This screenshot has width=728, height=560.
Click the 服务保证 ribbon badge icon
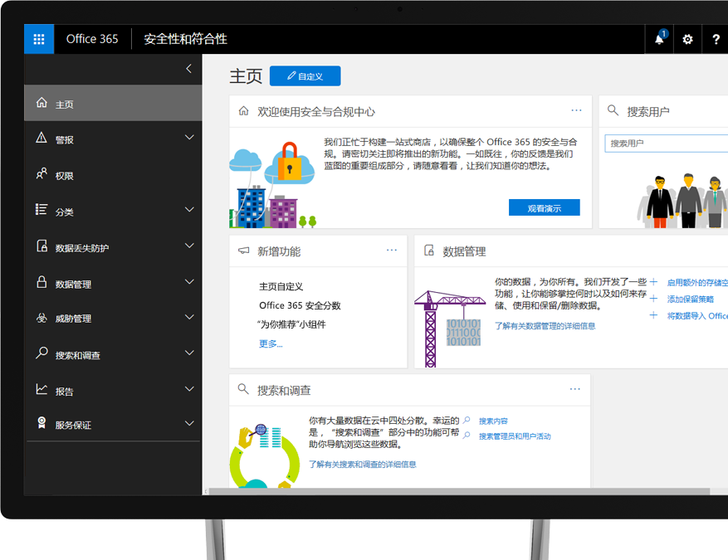(x=42, y=424)
